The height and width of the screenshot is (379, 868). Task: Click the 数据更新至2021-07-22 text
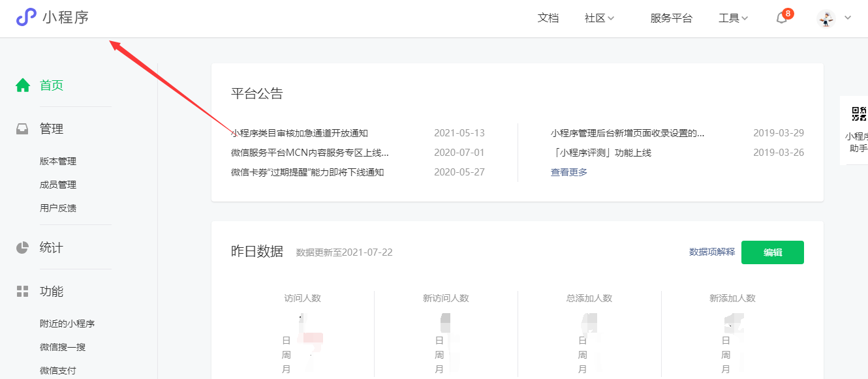point(345,252)
